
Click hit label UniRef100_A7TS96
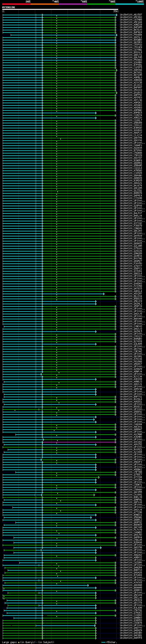[131, 512]
